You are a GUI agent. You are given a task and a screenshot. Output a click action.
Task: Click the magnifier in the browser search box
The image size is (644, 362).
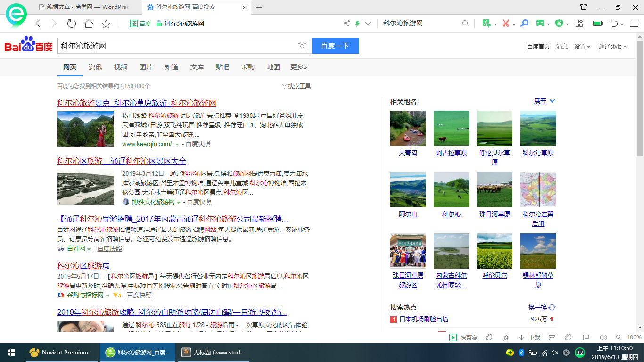click(x=465, y=24)
